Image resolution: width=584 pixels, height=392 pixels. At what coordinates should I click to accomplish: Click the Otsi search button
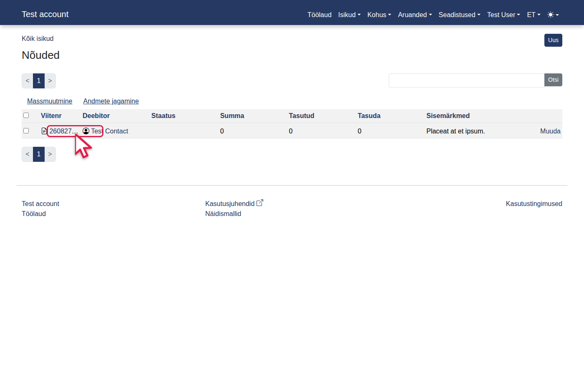pyautogui.click(x=553, y=80)
